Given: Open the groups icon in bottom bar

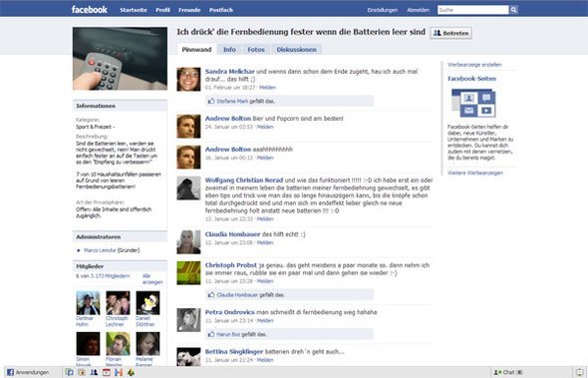Looking at the screenshot, I should (x=94, y=372).
